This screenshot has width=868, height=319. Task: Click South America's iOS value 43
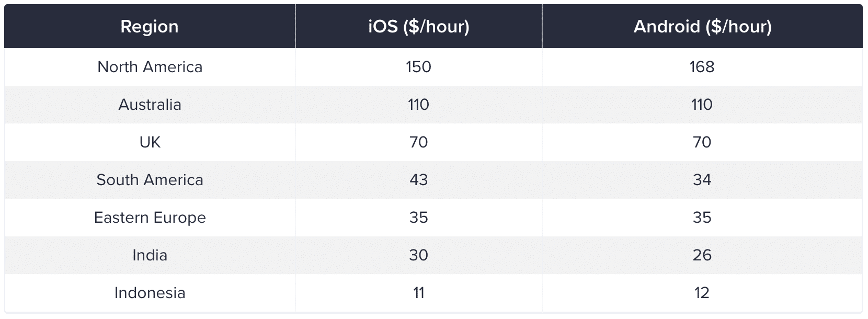(418, 180)
